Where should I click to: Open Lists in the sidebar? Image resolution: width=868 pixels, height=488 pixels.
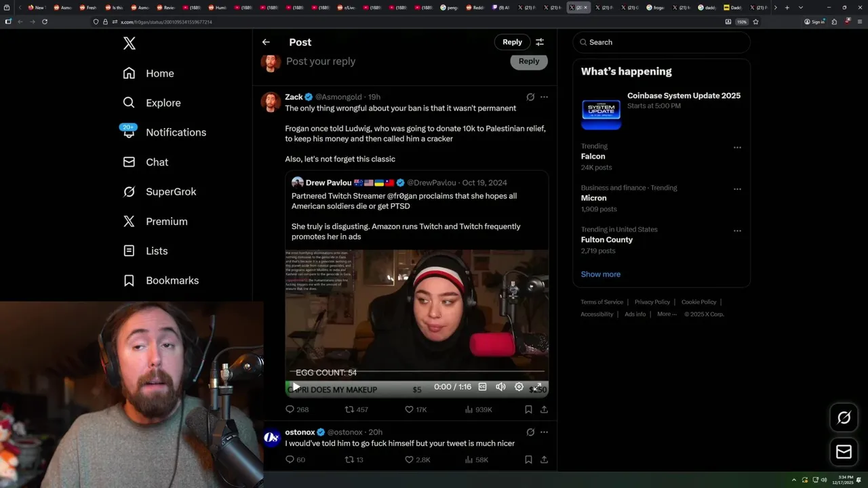coord(146,251)
